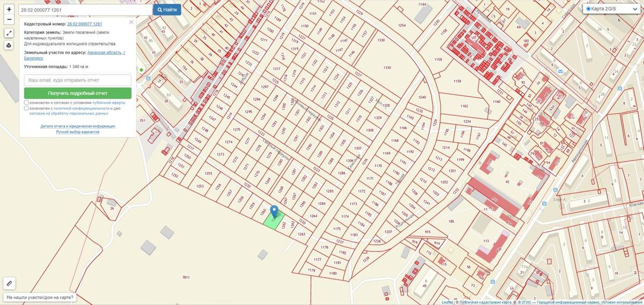Screen dimensions: 644x305
Task: Click parcel labeled 1254
Action: 402,26
